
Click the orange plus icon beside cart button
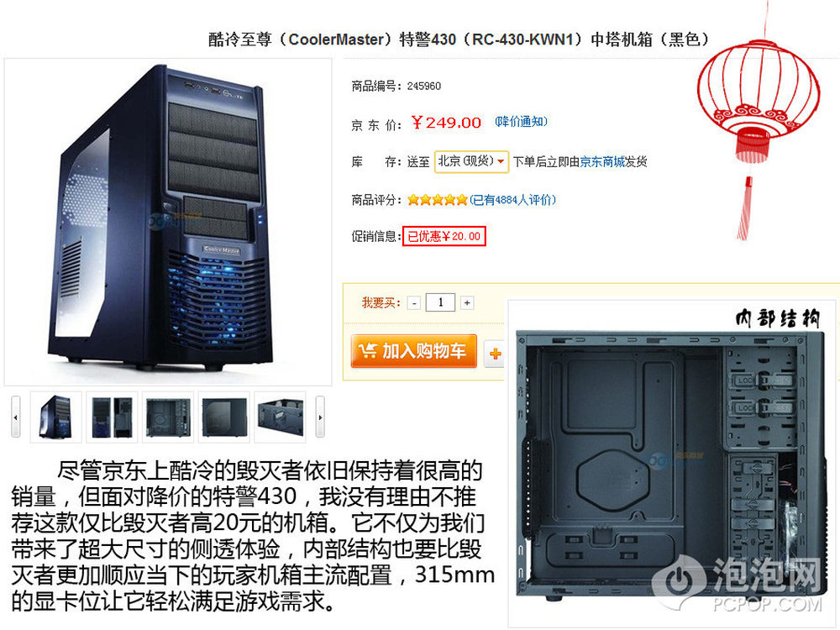(x=495, y=354)
